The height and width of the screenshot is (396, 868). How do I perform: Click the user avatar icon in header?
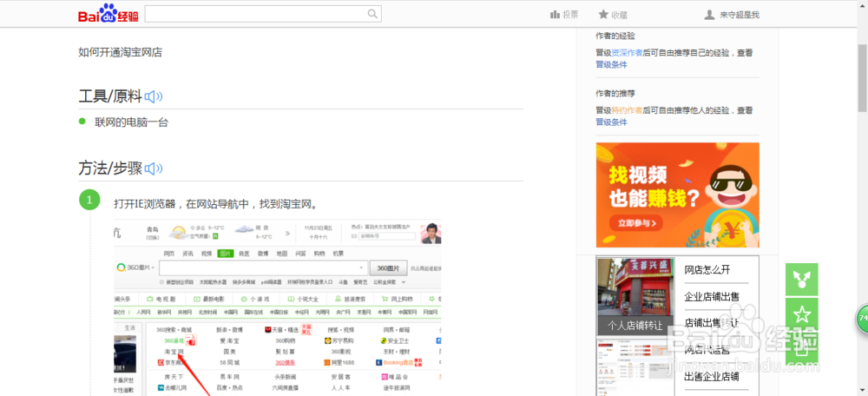[709, 15]
